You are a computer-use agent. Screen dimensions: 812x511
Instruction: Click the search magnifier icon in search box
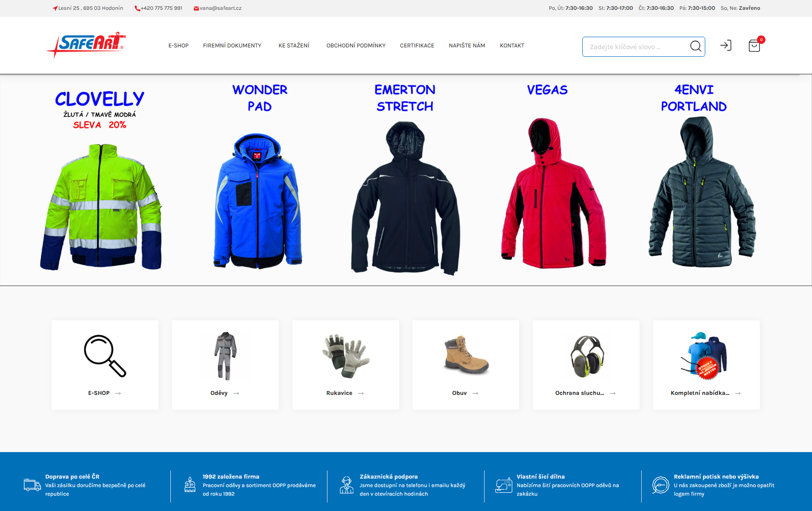[695, 46]
